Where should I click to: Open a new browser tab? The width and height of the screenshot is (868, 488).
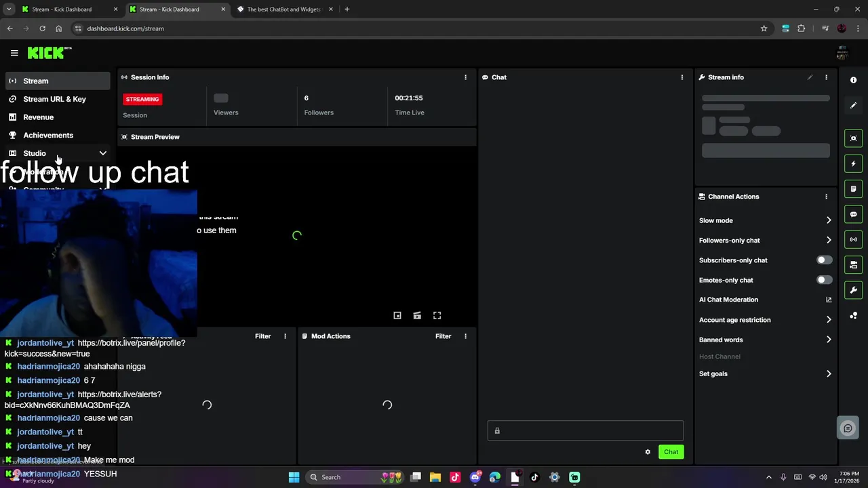click(347, 9)
